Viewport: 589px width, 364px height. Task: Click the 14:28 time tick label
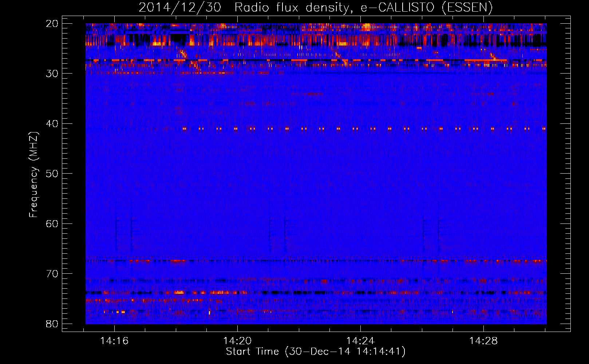(x=483, y=341)
